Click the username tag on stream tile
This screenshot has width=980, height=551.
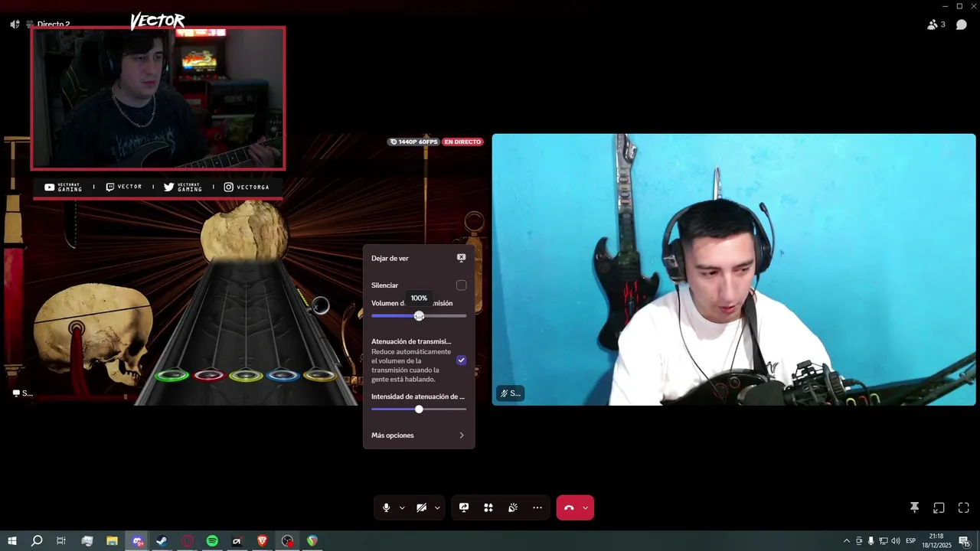pos(22,393)
